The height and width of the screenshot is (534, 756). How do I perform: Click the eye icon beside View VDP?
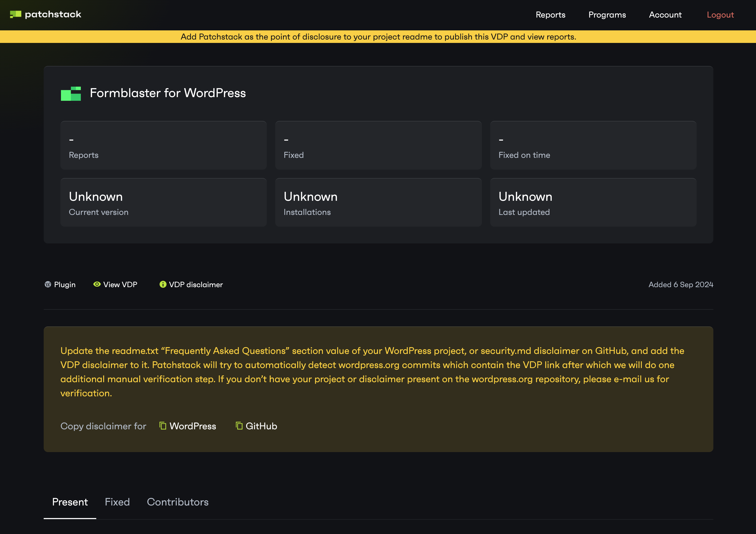tap(97, 284)
